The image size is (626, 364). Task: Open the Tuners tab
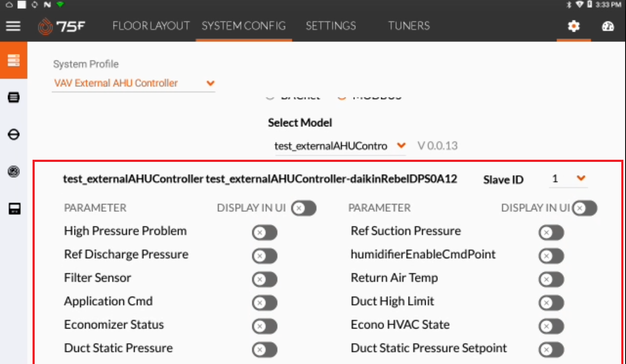(x=409, y=26)
